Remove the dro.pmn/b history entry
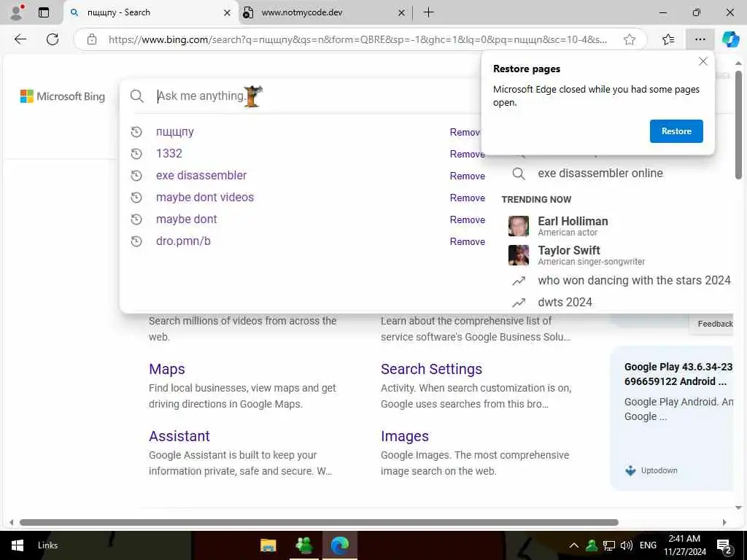 [x=468, y=242]
